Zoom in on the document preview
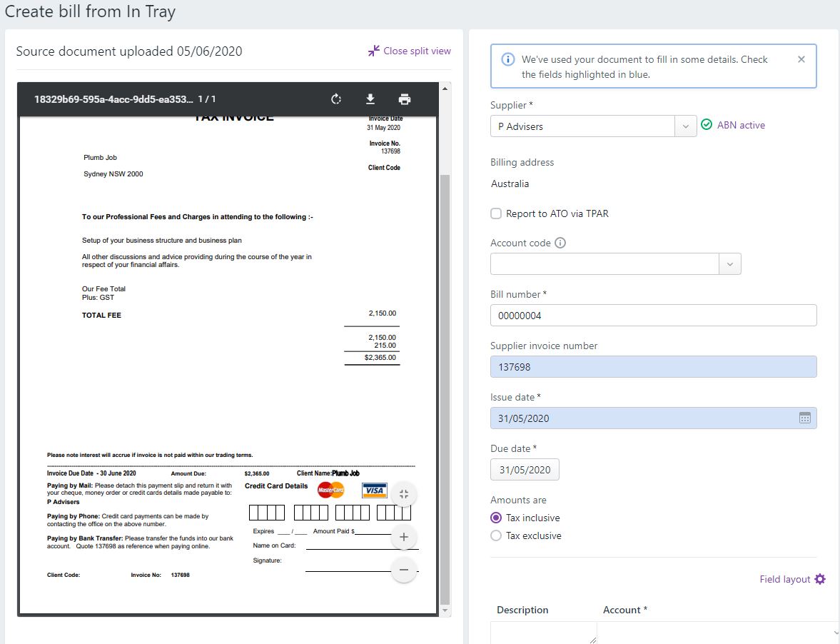Viewport: 840px width, 644px height. 404,537
